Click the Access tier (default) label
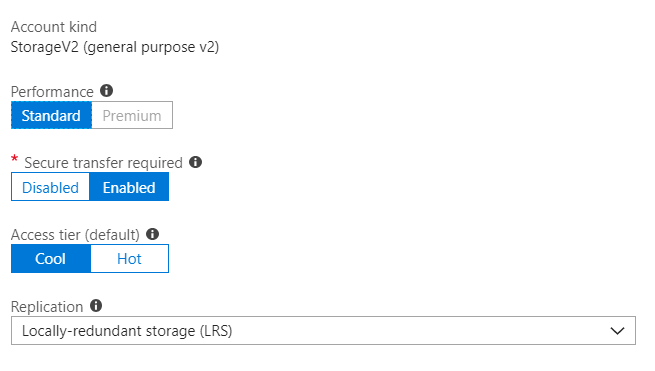 coord(75,235)
